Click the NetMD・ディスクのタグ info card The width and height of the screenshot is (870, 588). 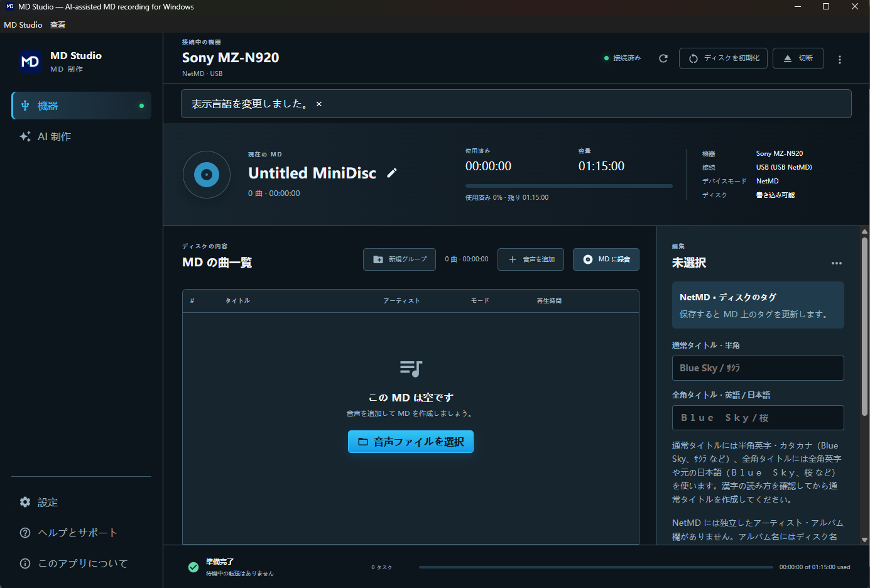click(758, 305)
